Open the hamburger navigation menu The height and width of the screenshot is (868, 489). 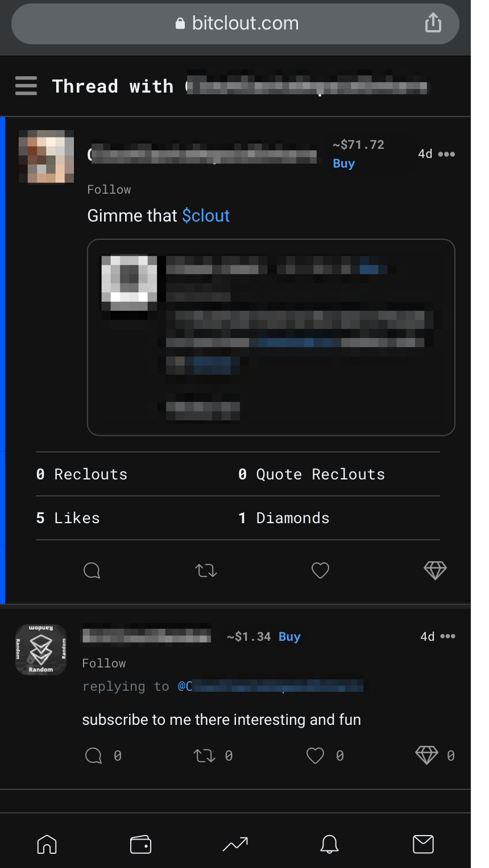26,86
